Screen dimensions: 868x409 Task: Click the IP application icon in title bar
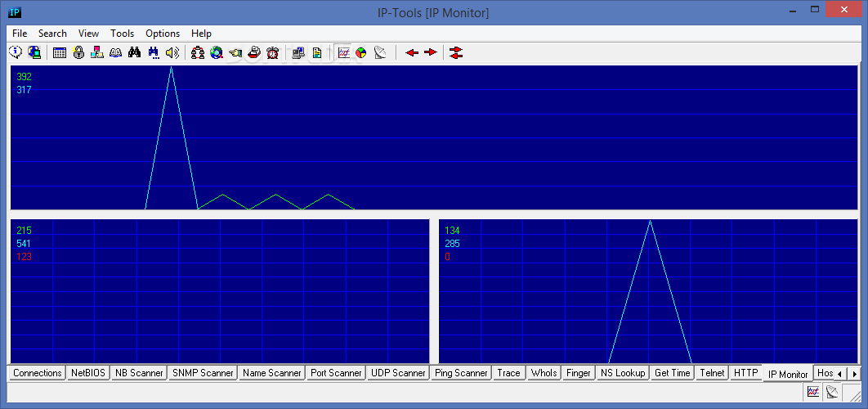[x=15, y=12]
